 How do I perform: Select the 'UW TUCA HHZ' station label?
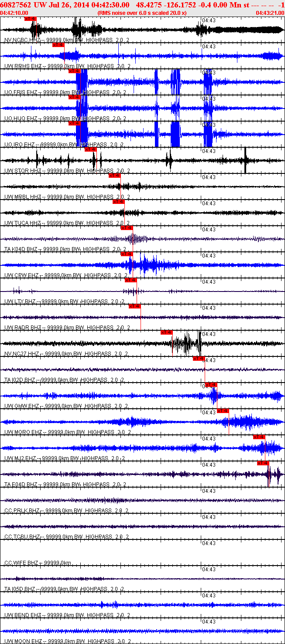click(22, 223)
